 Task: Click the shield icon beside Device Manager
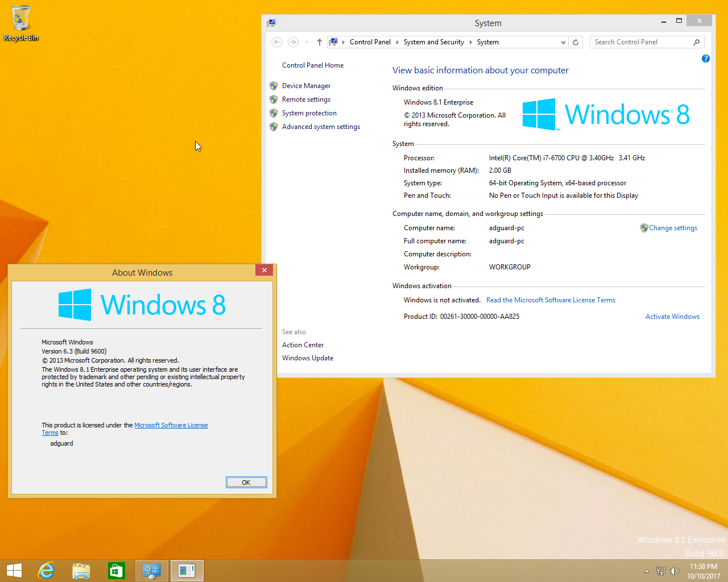coord(274,86)
